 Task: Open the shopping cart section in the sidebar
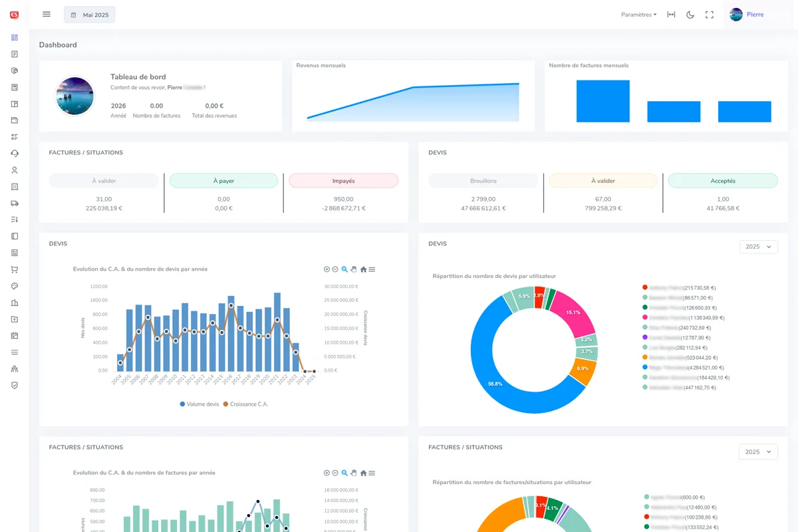click(14, 269)
